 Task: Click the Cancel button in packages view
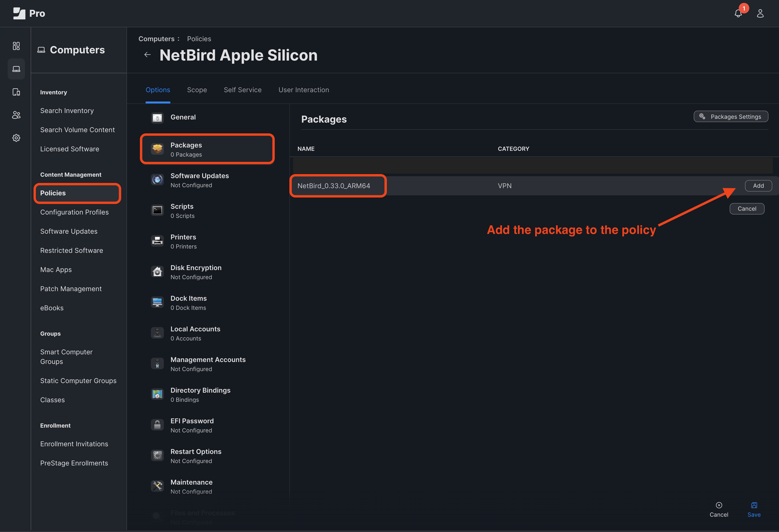tap(748, 208)
